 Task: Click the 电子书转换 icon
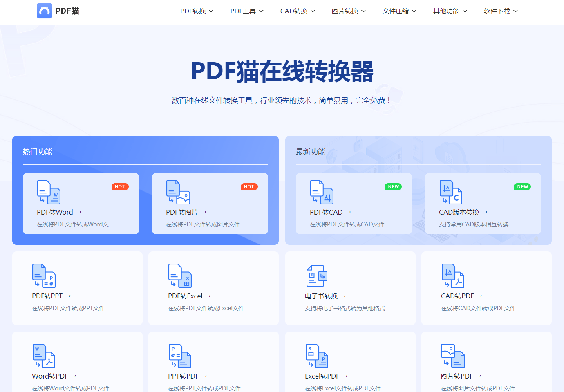(x=317, y=276)
